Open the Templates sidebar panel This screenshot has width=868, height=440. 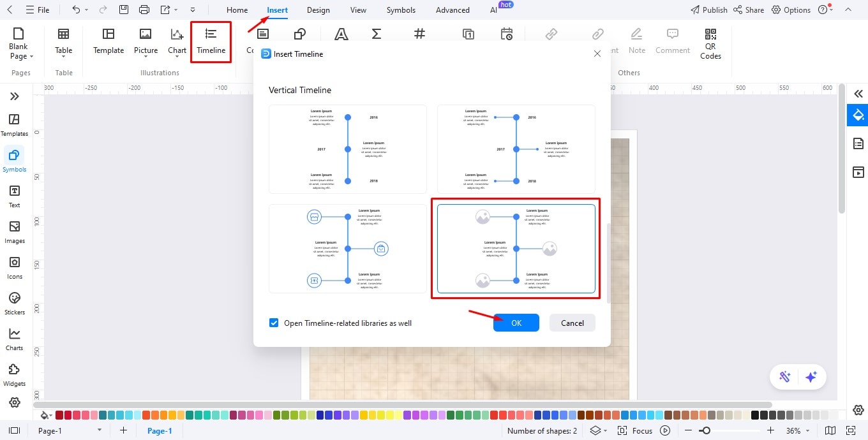pos(15,125)
